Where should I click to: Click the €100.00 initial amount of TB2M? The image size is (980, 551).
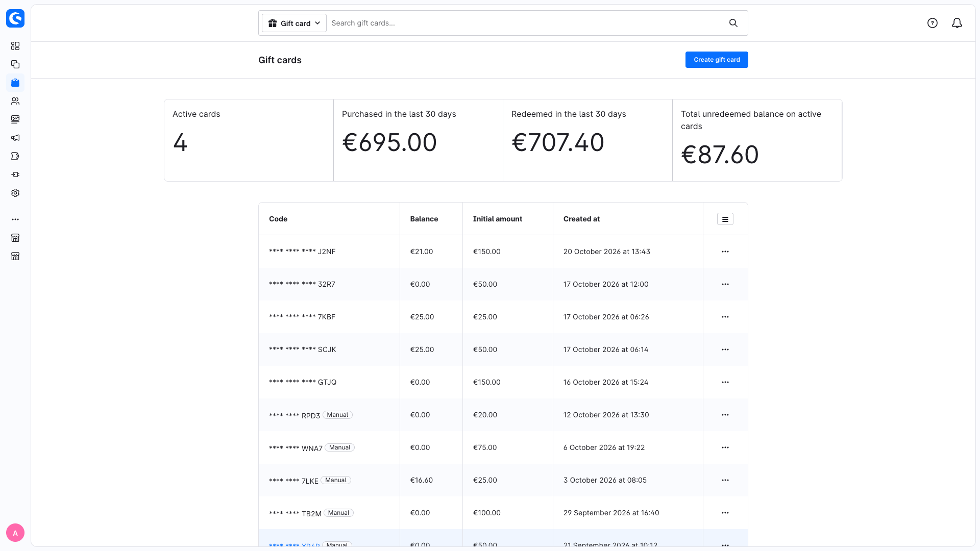(x=487, y=513)
